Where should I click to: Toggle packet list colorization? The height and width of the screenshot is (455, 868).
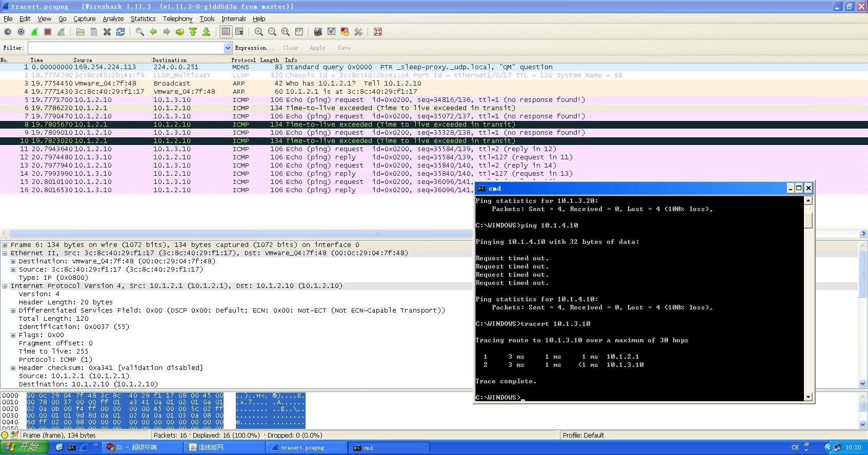(226, 32)
